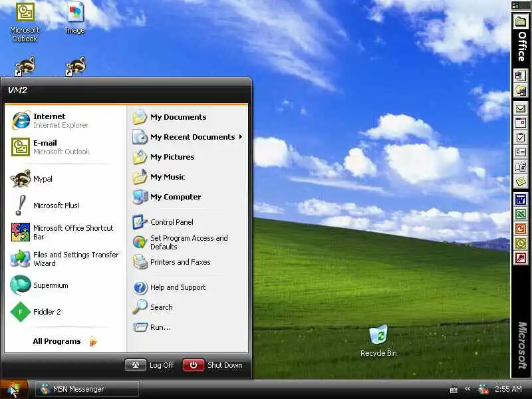Open Files and Settings Transfer Wizard

click(x=65, y=259)
